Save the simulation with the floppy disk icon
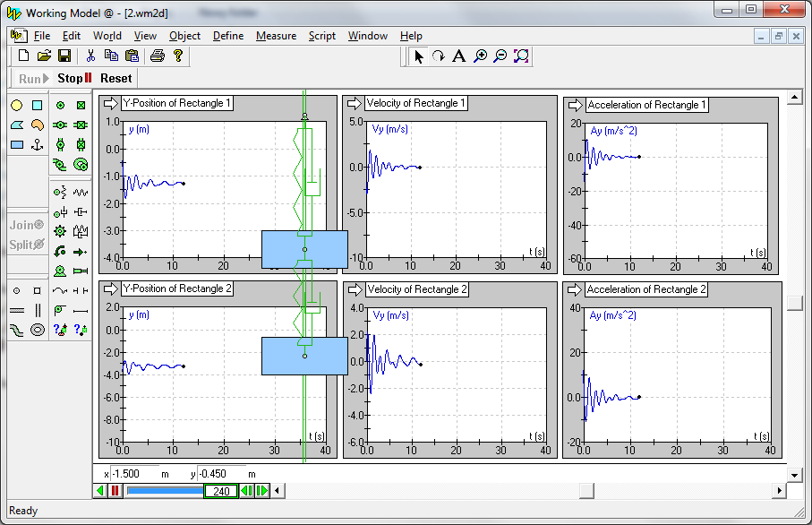The width and height of the screenshot is (812, 525). pyautogui.click(x=64, y=56)
